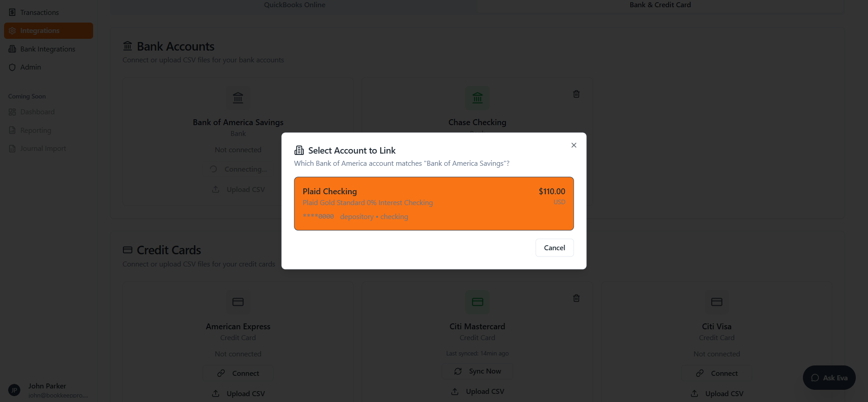Upload CSV for Citi Mastercard
This screenshot has width=868, height=402.
(x=477, y=391)
